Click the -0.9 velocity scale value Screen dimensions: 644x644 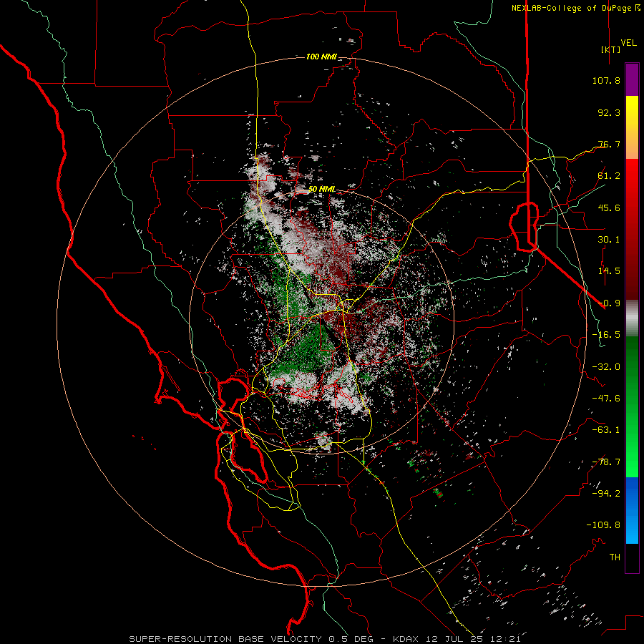click(x=609, y=303)
